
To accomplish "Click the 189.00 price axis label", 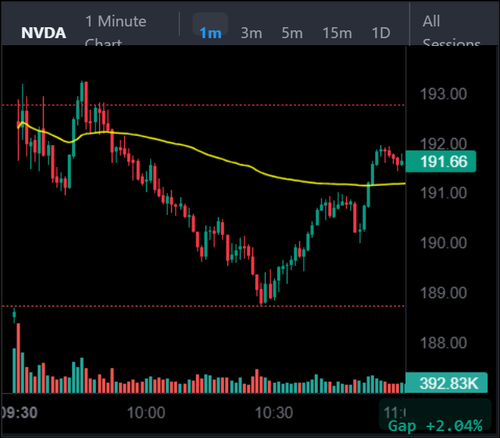I will point(443,293).
